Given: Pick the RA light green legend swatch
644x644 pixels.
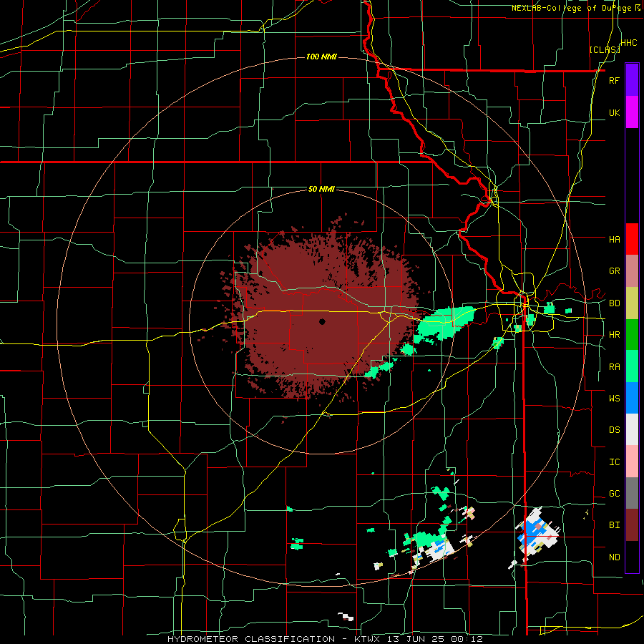Looking at the screenshot, I should click(x=632, y=366).
